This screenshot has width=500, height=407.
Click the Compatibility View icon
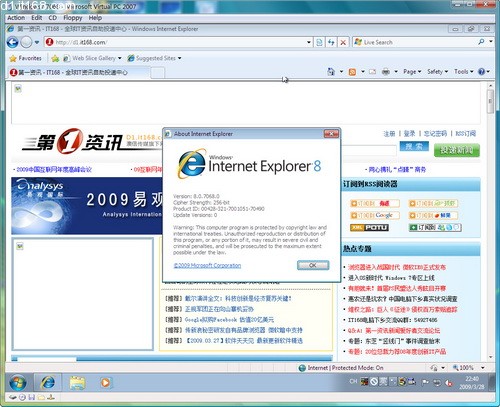coord(319,42)
